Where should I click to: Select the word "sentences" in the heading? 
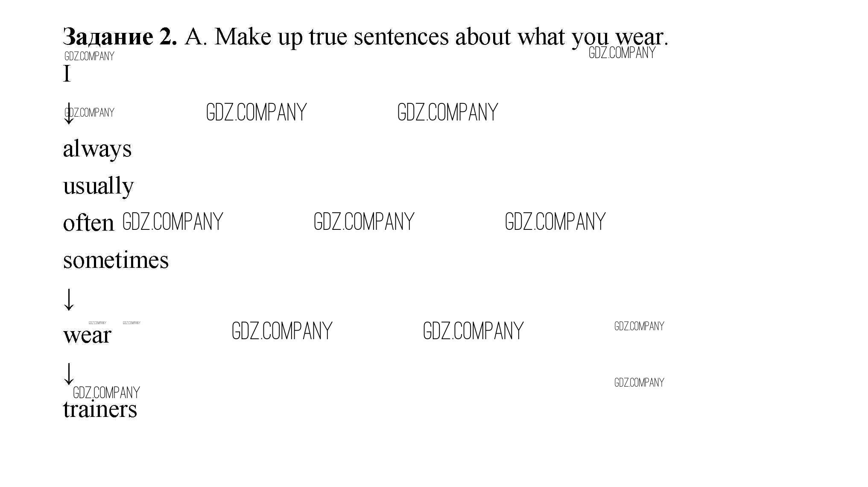pyautogui.click(x=401, y=37)
